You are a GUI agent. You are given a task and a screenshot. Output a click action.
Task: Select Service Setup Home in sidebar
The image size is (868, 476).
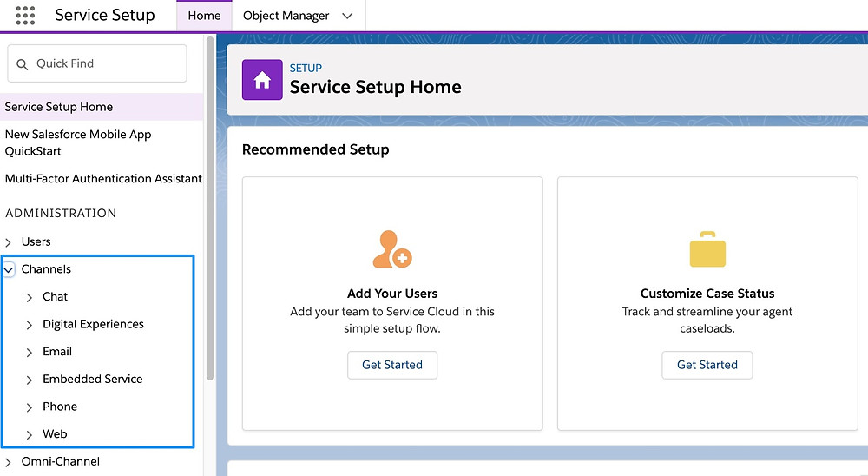(102, 107)
